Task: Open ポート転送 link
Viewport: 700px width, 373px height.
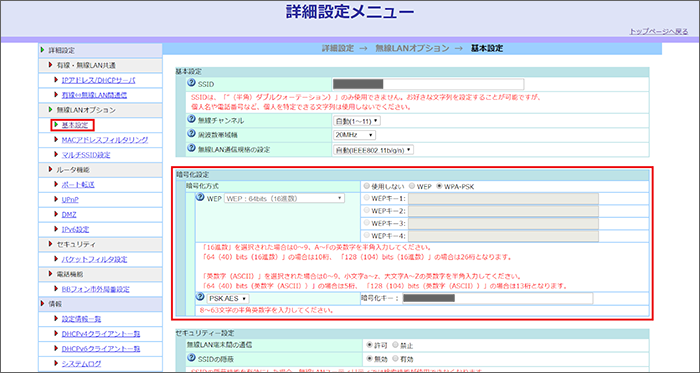Action: [x=78, y=185]
